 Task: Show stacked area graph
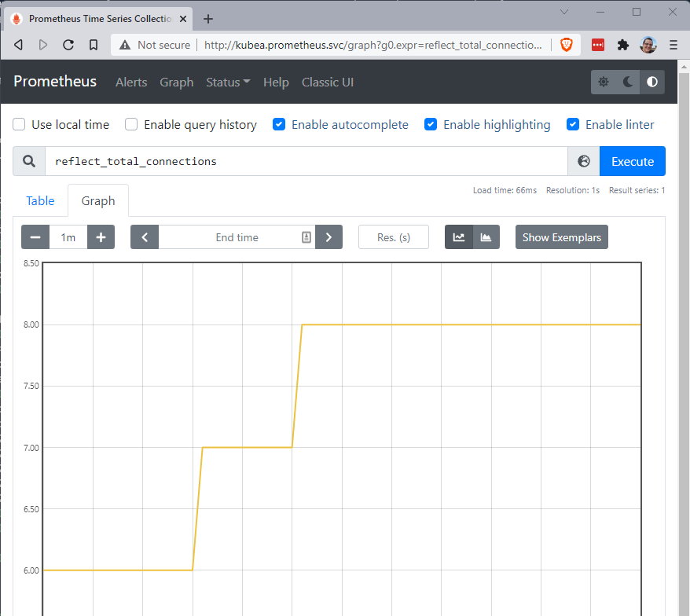point(486,237)
